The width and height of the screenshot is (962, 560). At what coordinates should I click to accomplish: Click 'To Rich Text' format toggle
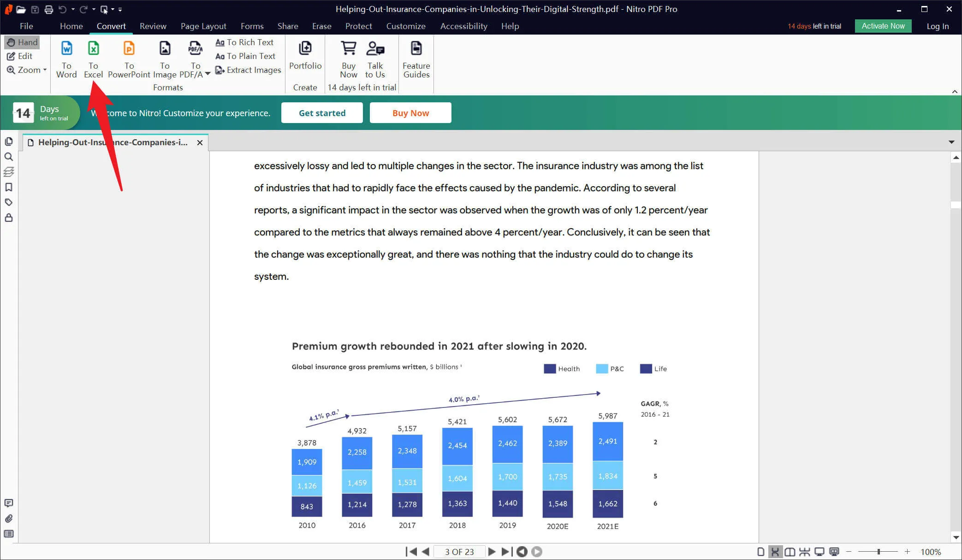(243, 42)
